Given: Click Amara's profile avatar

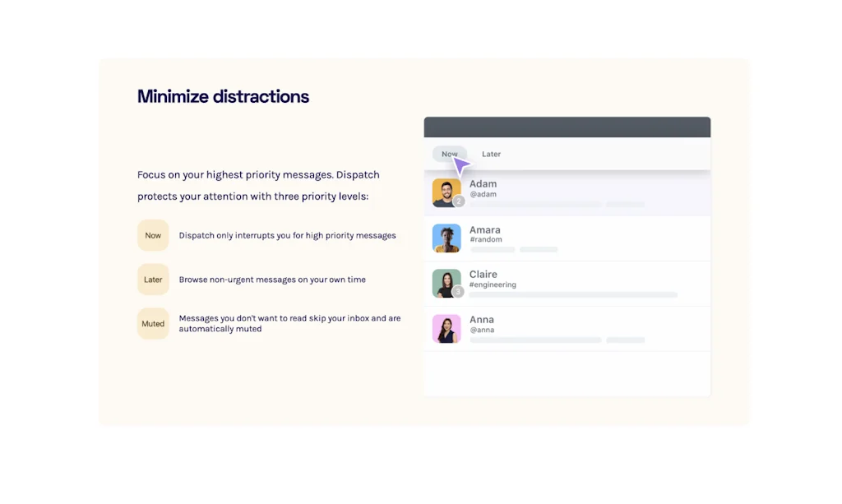Looking at the screenshot, I should pos(446,237).
